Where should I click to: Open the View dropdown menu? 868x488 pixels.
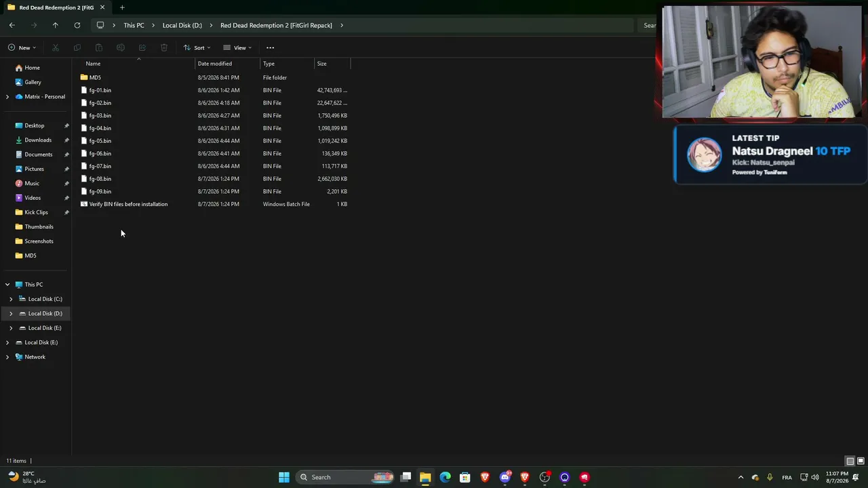coord(237,47)
